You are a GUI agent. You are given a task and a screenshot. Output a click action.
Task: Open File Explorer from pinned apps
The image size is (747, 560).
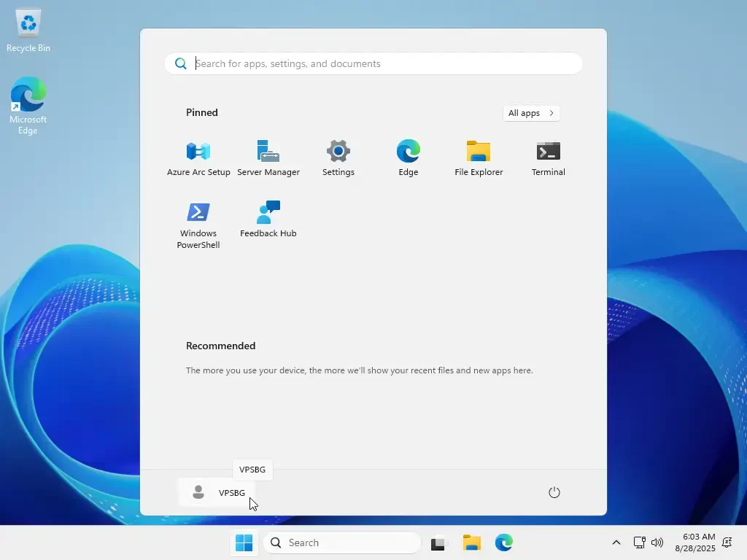[x=479, y=158]
